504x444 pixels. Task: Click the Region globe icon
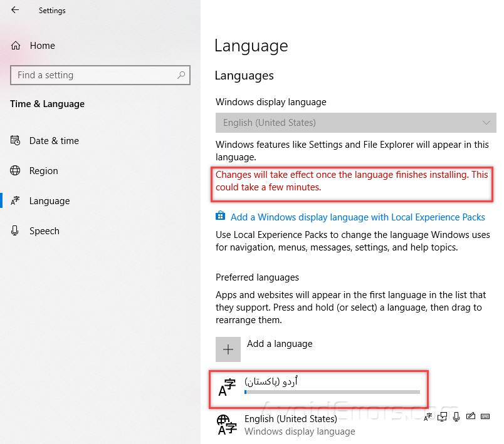point(16,171)
